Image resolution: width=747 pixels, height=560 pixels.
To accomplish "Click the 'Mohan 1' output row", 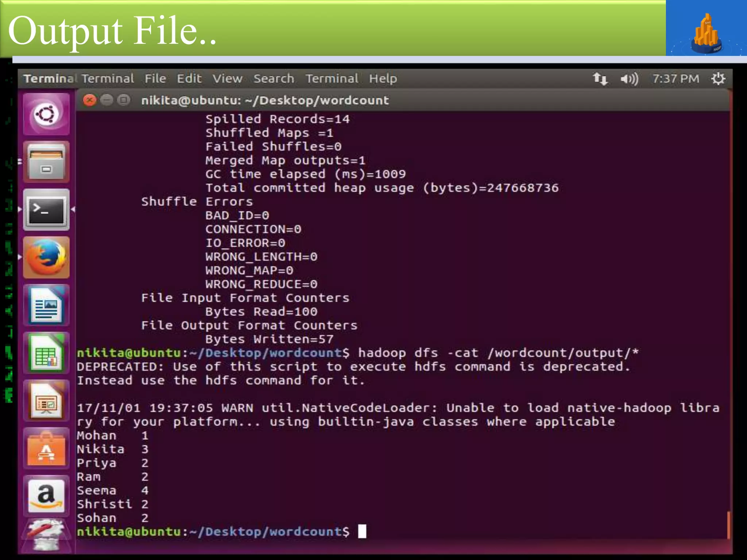I will click(113, 436).
